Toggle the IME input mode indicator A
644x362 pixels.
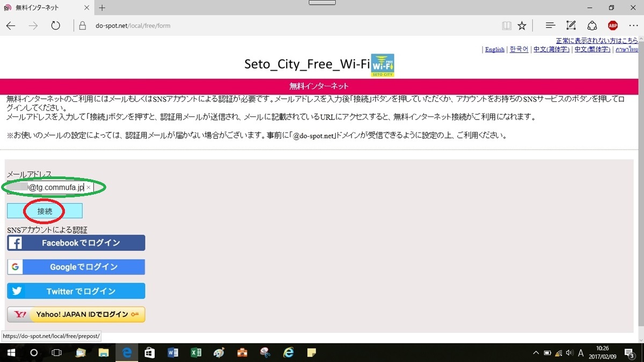(581, 353)
